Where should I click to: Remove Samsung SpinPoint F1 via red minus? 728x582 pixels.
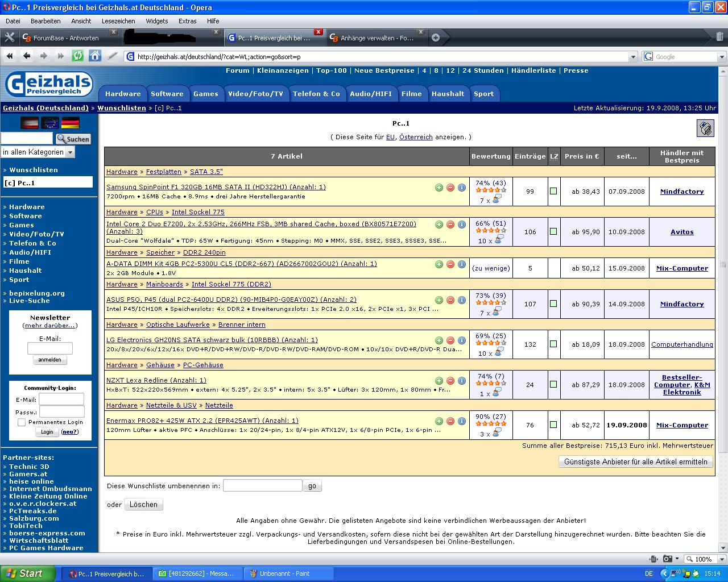(x=450, y=188)
